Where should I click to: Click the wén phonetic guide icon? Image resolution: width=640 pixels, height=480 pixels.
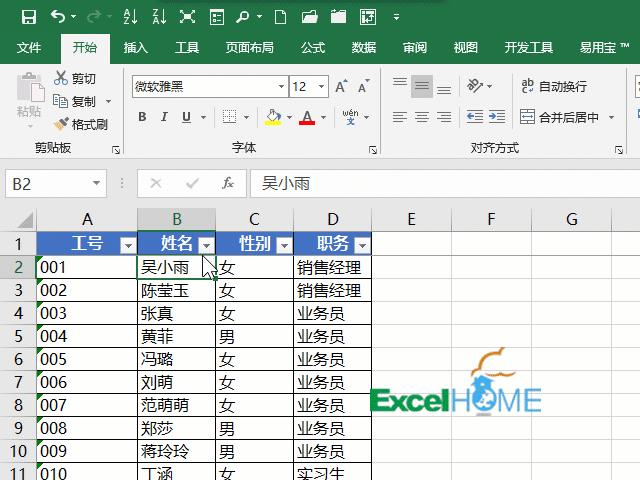[351, 117]
